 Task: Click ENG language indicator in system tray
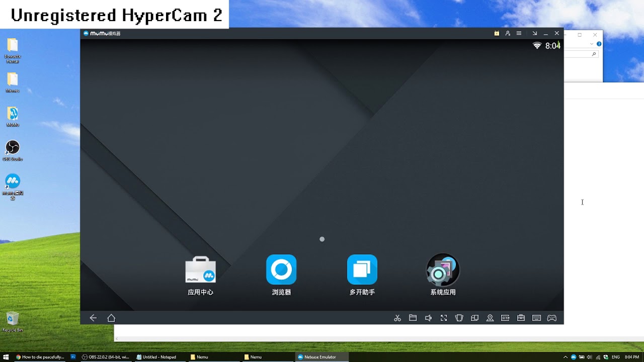pyautogui.click(x=615, y=357)
